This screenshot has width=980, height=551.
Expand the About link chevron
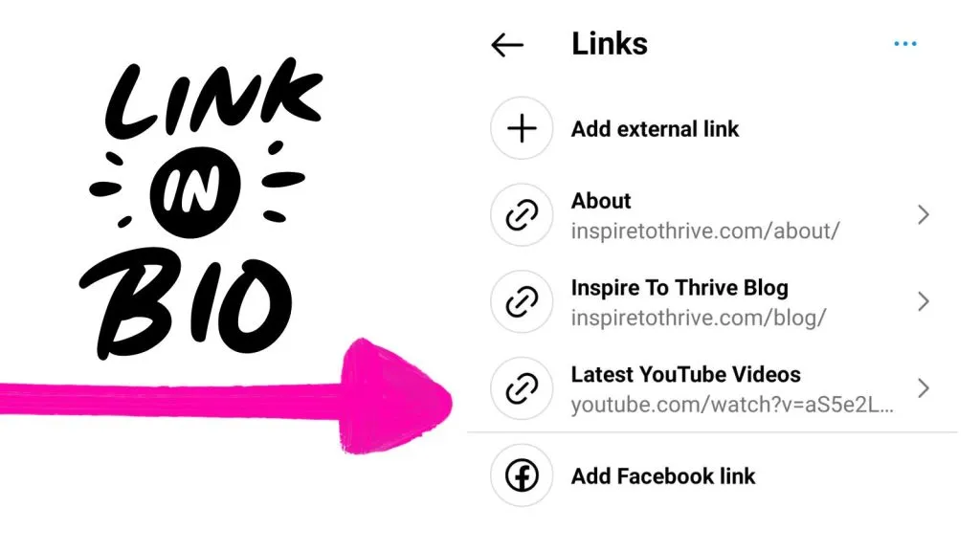(924, 215)
